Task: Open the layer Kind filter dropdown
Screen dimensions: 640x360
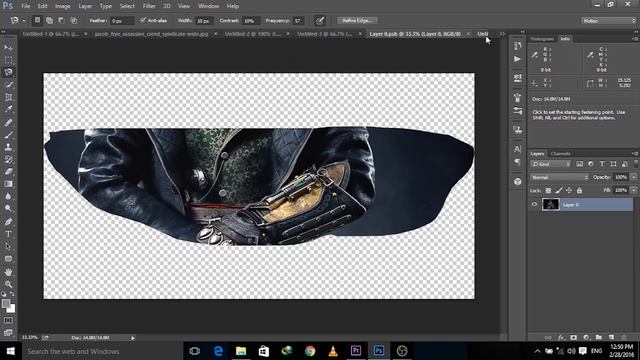Action: 551,164
